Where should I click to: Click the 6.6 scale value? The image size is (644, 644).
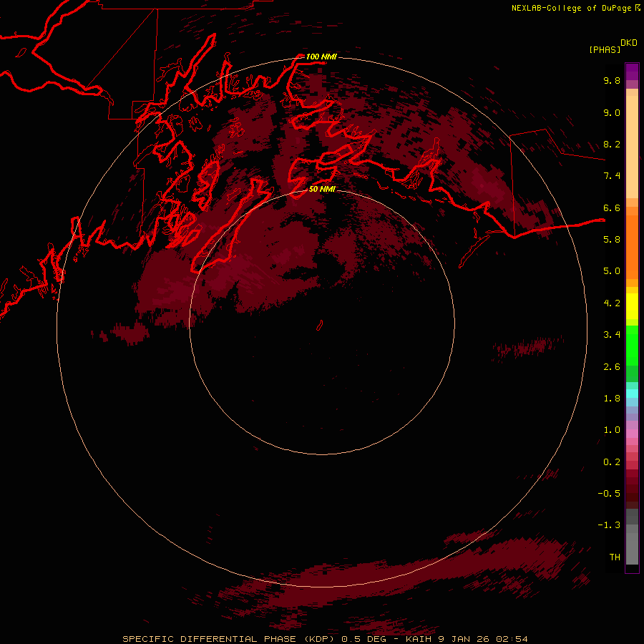tap(612, 208)
